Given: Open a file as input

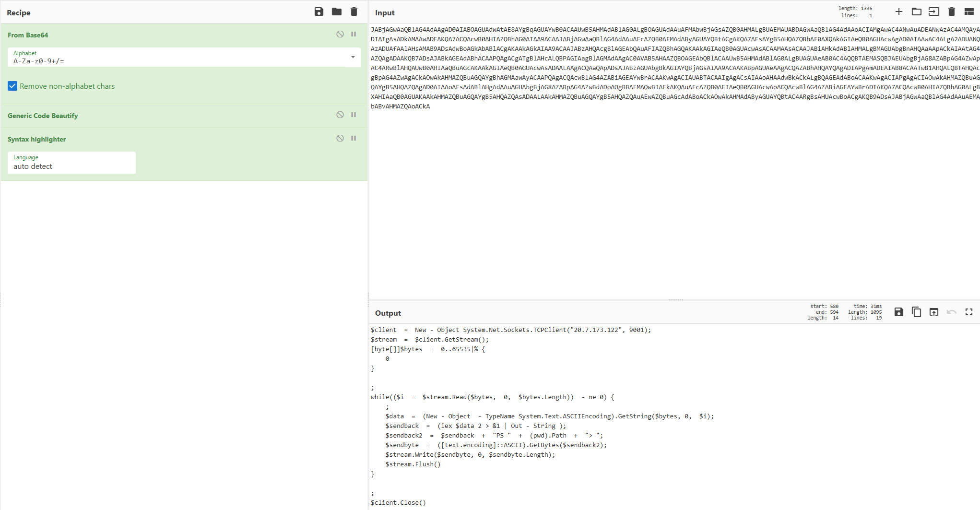Looking at the screenshot, I should pos(934,12).
